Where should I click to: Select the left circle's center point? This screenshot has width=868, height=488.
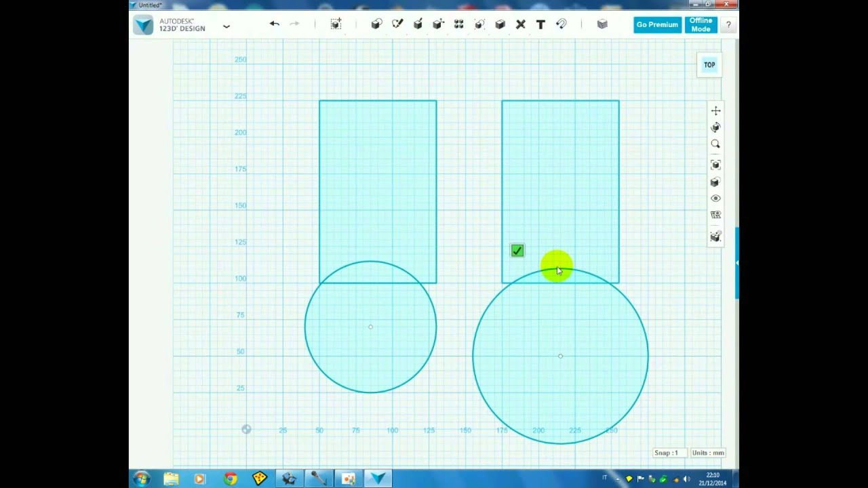[x=370, y=327]
